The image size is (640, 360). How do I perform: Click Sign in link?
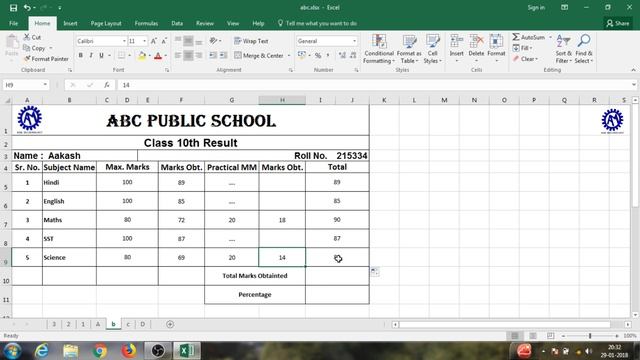(536, 8)
